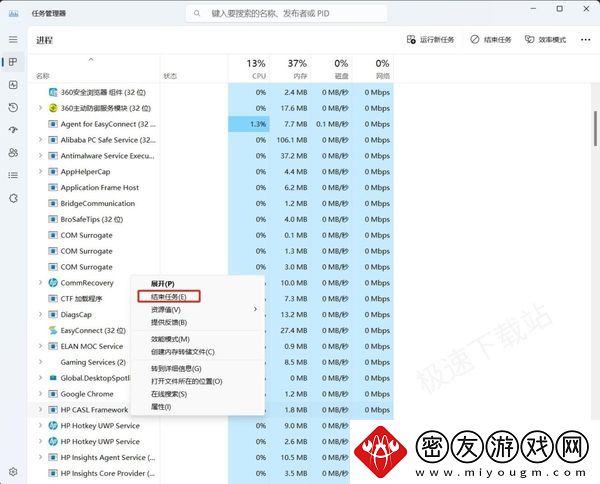Open the Performance page icon in sidebar
Image resolution: width=600 pixels, height=484 pixels.
click(x=13, y=85)
